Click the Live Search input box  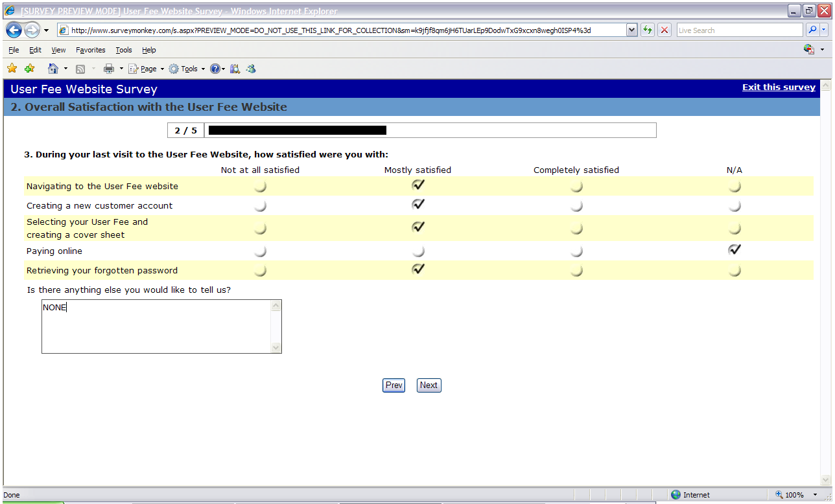[x=740, y=30]
